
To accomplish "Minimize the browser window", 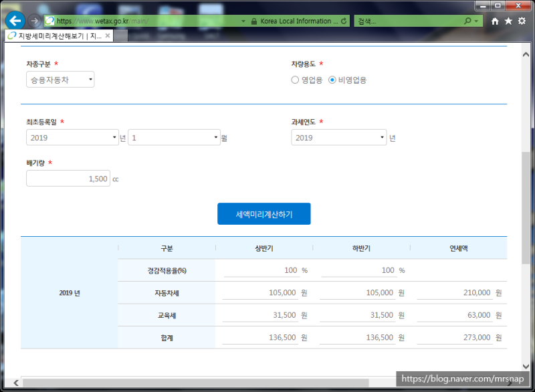I will tap(483, 5).
